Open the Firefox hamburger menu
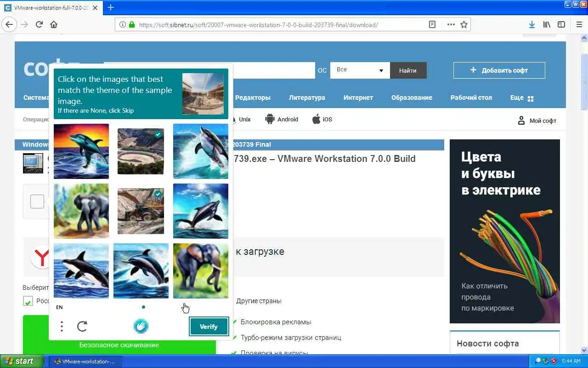Image resolution: width=588 pixels, height=368 pixels. pyautogui.click(x=579, y=25)
